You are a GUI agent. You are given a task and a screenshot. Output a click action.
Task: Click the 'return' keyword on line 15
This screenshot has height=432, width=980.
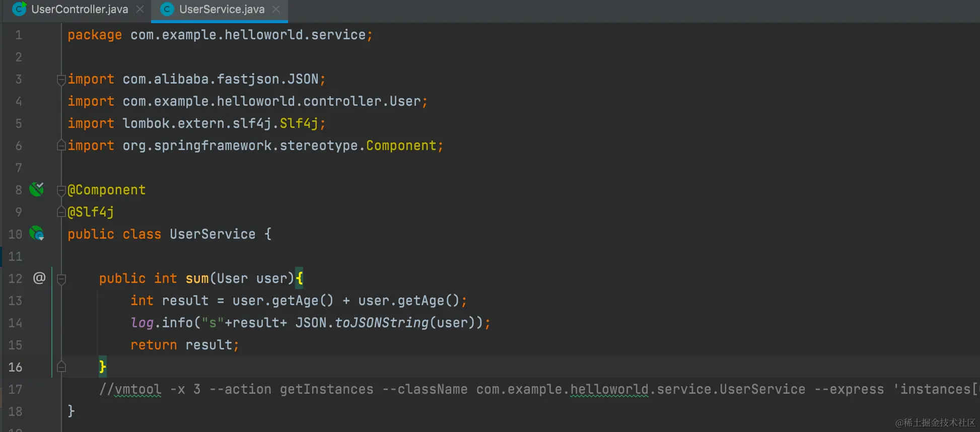point(154,345)
